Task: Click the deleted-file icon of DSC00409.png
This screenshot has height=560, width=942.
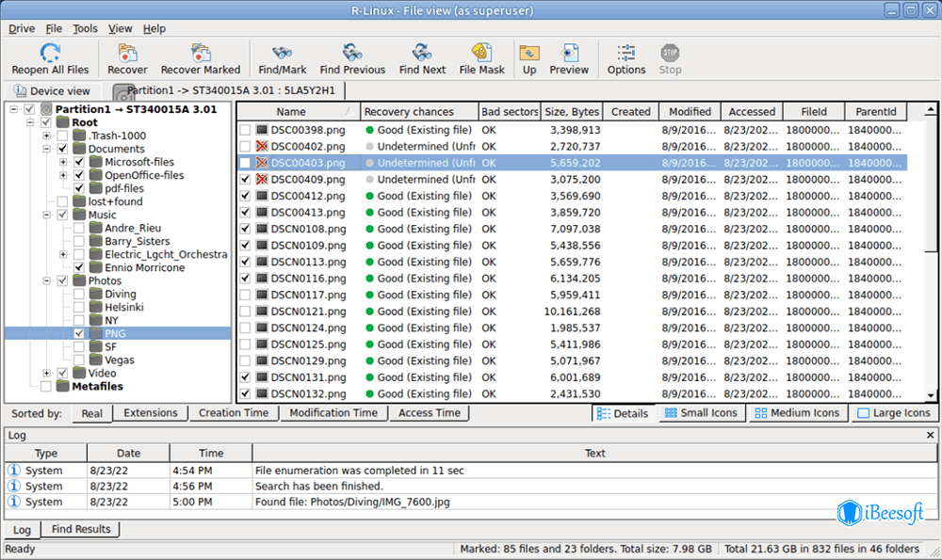Action: pyautogui.click(x=261, y=179)
